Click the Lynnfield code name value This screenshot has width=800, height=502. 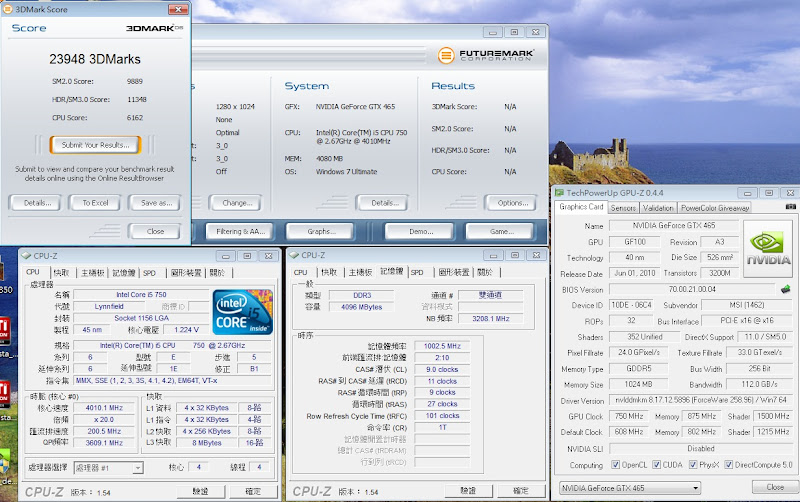pos(109,306)
